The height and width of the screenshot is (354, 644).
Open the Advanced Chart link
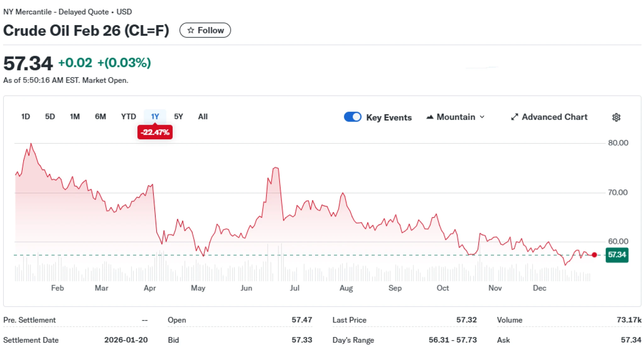[554, 117]
